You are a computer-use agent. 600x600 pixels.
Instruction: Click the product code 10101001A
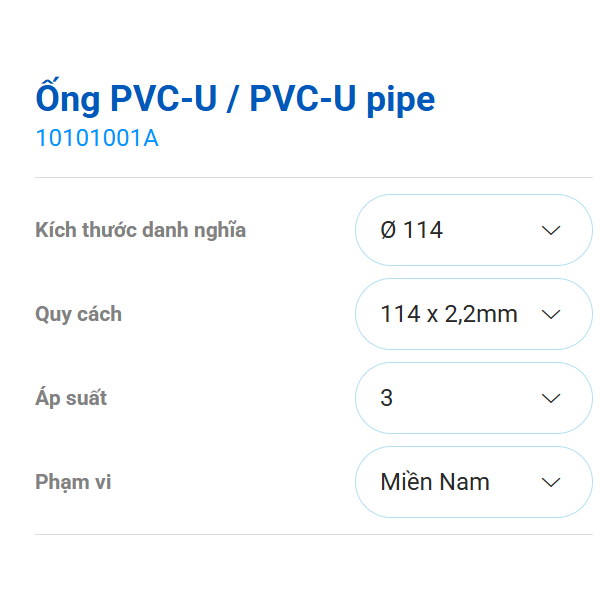click(97, 139)
